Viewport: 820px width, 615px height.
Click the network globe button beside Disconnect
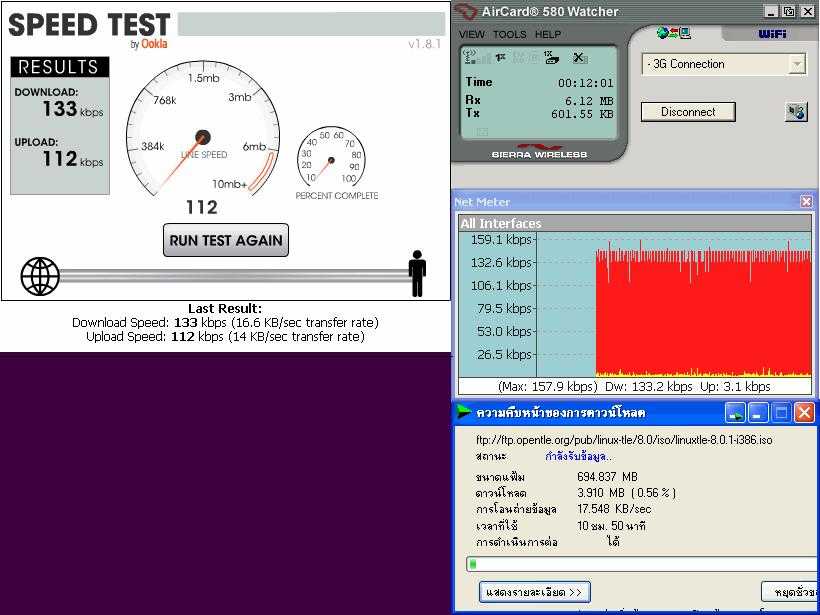pos(796,112)
